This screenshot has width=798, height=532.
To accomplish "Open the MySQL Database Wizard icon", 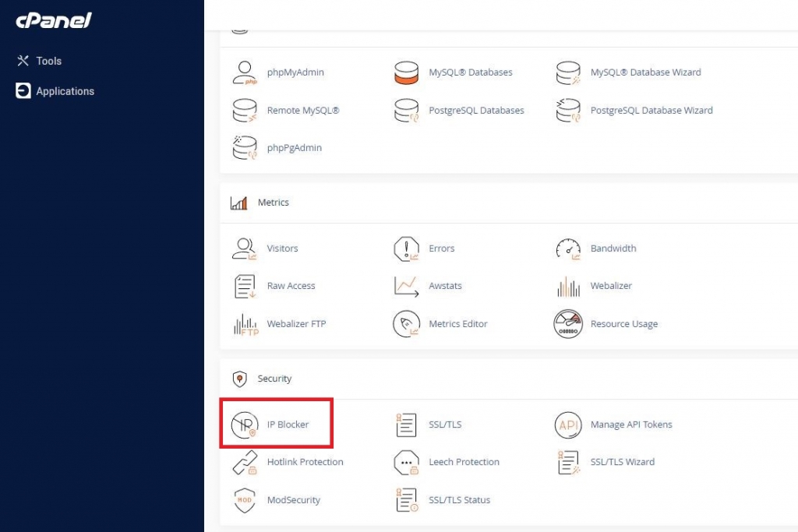I will pos(568,72).
